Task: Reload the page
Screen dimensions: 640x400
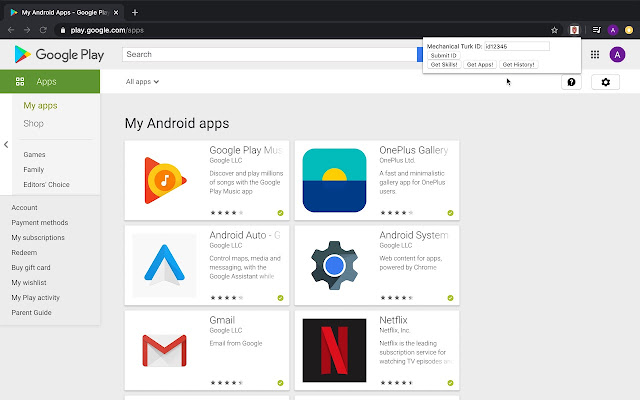Action: (43, 30)
